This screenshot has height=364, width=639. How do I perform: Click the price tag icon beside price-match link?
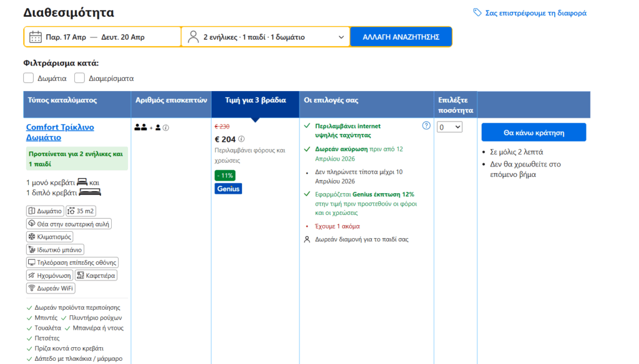point(477,13)
